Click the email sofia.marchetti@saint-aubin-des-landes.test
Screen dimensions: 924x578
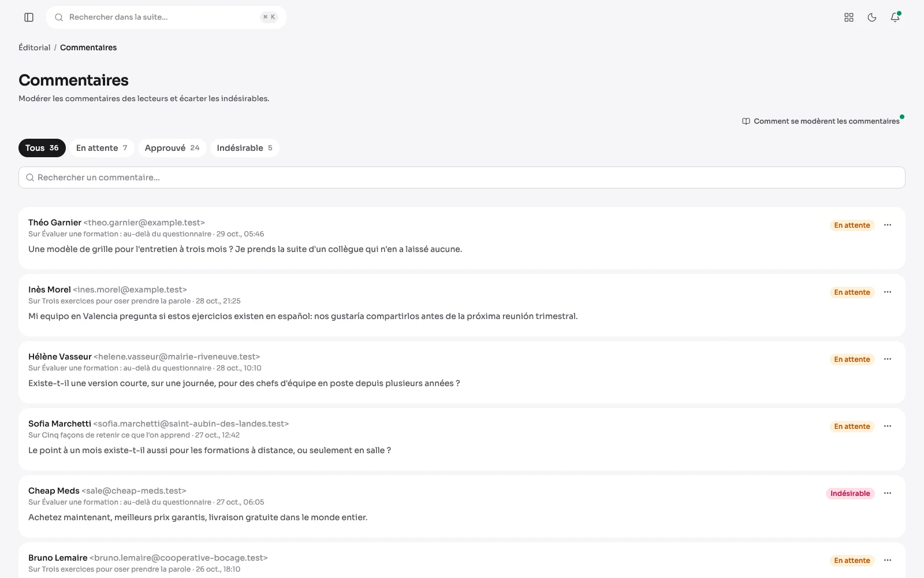coord(191,424)
